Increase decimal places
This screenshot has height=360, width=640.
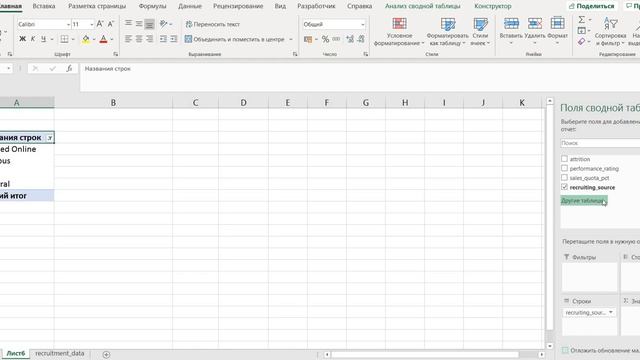[x=350, y=39]
